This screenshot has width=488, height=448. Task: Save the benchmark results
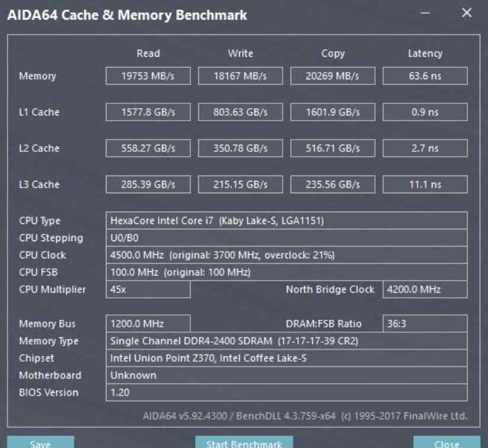tap(40, 441)
